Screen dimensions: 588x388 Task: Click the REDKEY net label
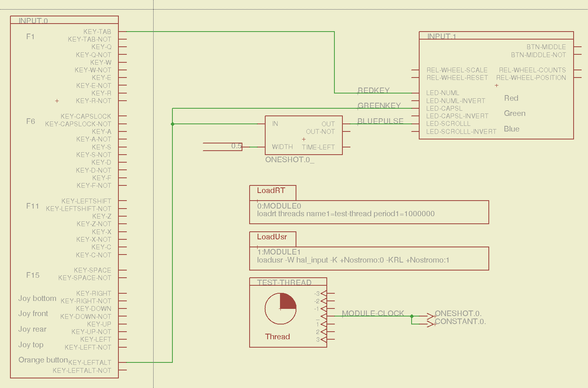click(373, 90)
